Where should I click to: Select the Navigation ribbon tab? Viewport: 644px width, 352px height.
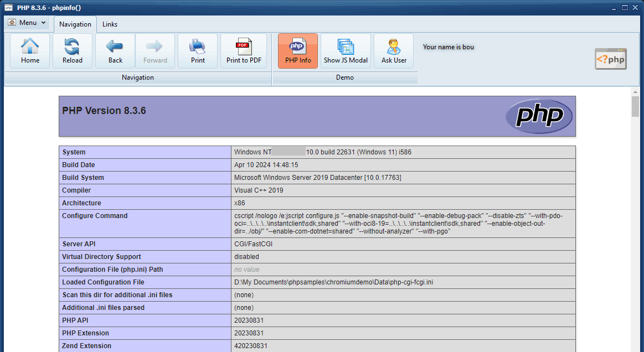click(75, 24)
